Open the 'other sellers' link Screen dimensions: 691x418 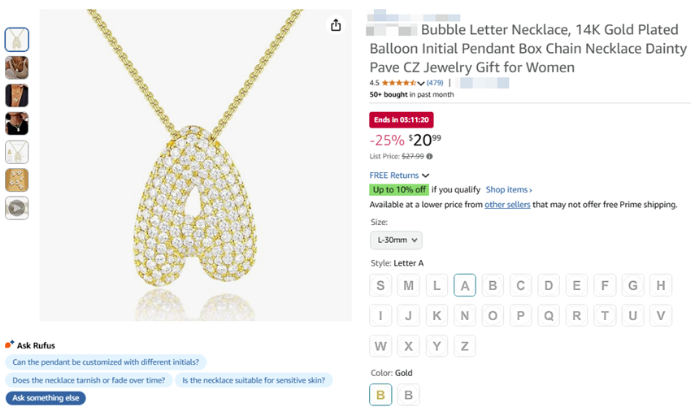pos(508,204)
